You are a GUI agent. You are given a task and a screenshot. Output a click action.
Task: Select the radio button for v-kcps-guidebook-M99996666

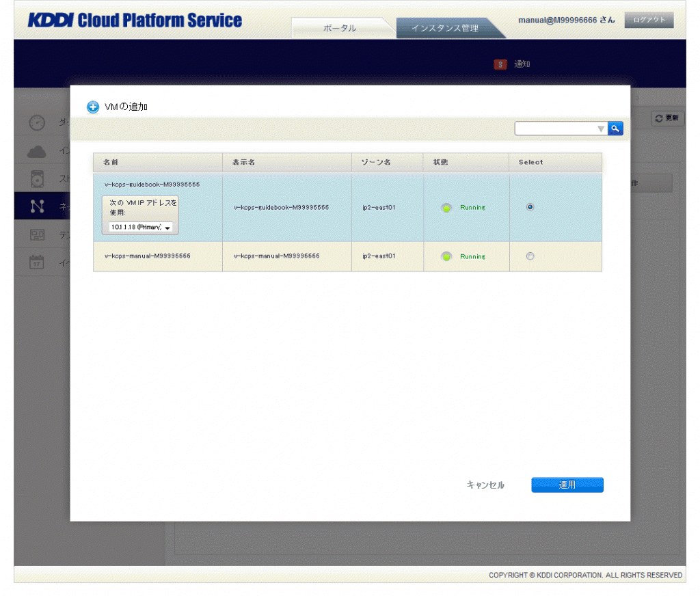coord(530,207)
